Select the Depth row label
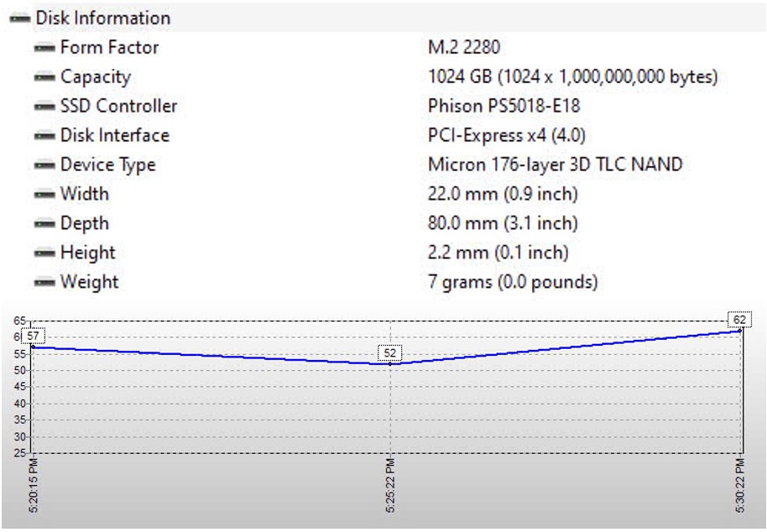 point(84,223)
